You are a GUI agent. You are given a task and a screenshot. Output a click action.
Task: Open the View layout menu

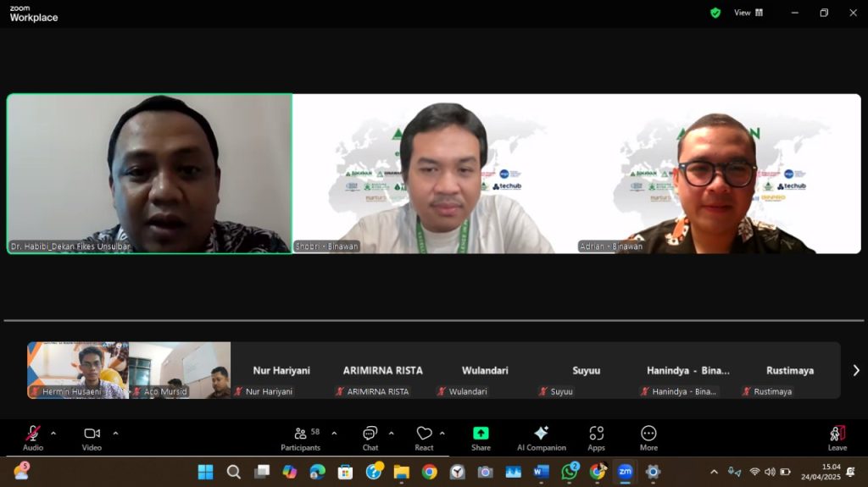tap(748, 13)
